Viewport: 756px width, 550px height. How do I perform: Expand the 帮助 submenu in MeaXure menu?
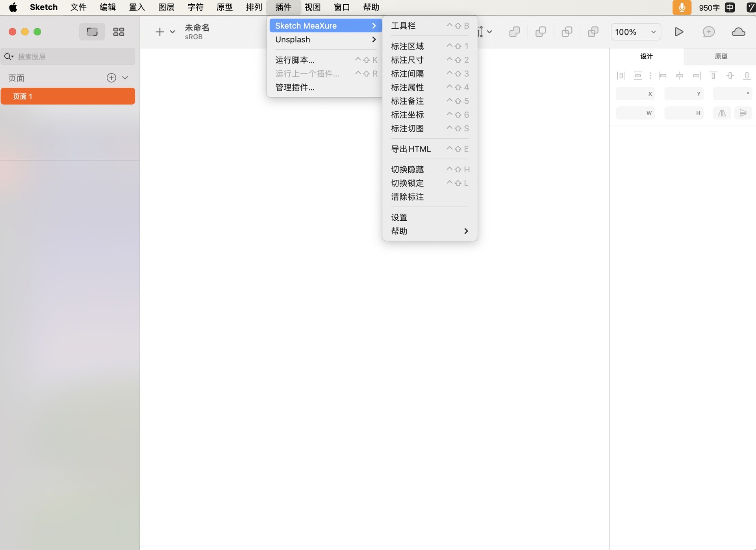[430, 231]
